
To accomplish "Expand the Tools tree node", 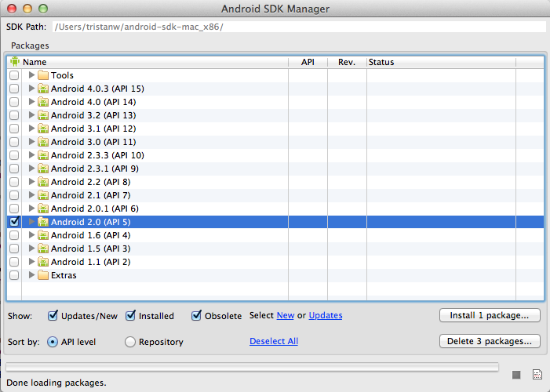I will tap(31, 75).
